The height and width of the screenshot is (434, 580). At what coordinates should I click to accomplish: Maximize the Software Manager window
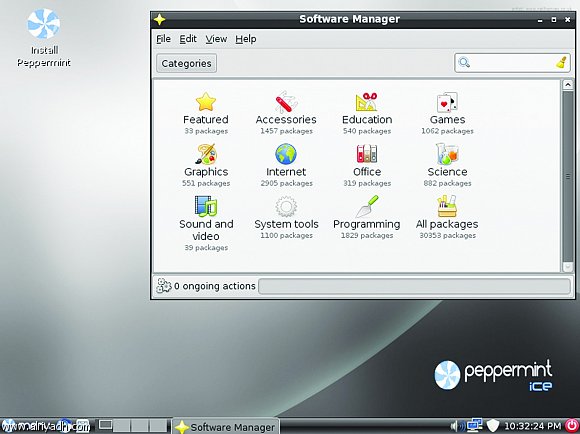[554, 20]
